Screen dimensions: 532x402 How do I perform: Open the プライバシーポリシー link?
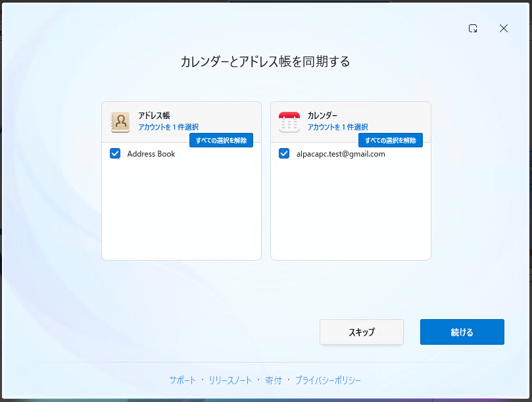pos(328,380)
